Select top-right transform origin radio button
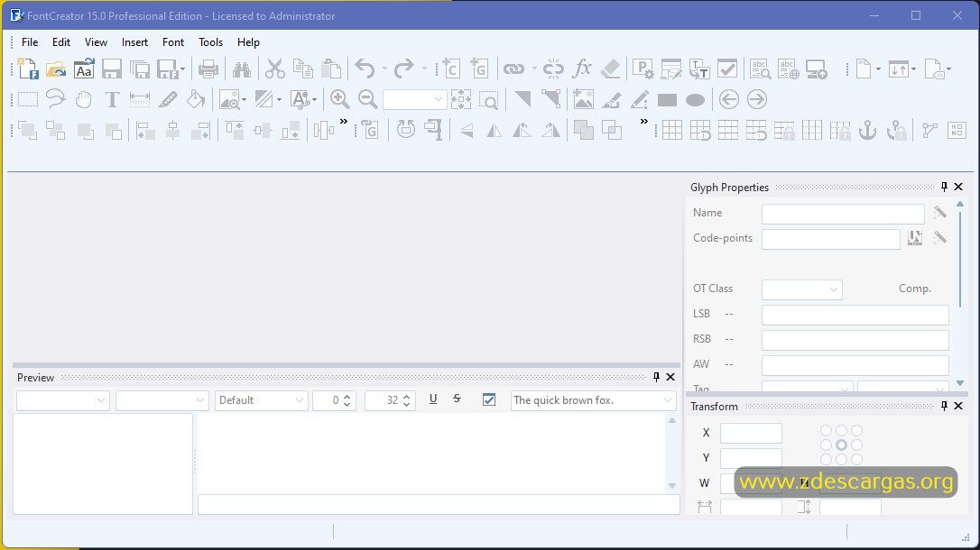Screen dimensions: 980x550 tap(857, 431)
